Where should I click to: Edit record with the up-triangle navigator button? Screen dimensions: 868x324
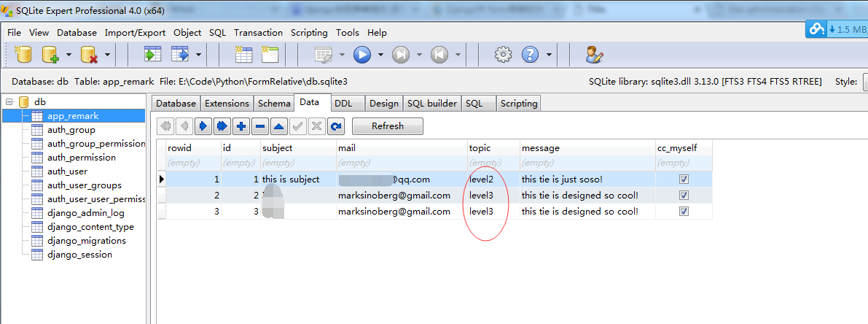(279, 126)
